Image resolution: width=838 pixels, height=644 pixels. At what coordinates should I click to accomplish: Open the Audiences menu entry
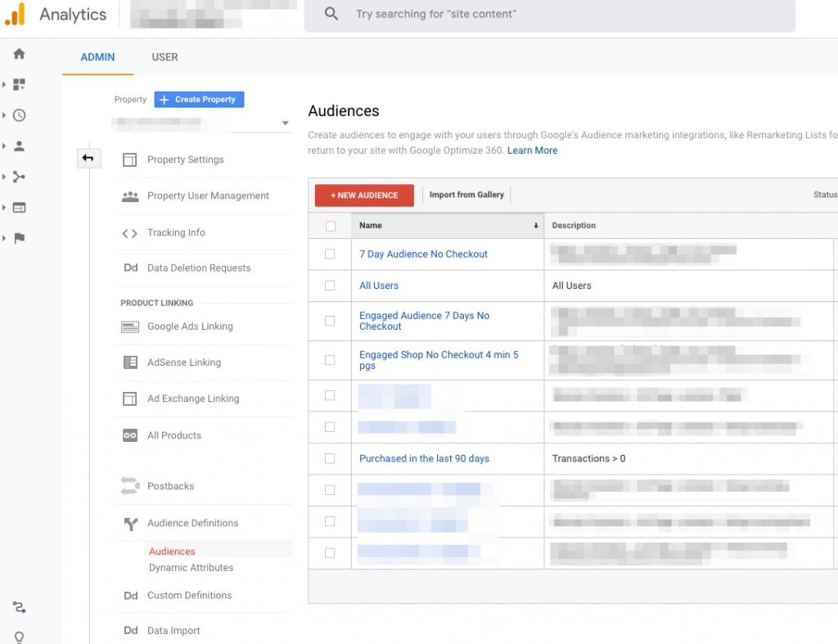pos(172,551)
